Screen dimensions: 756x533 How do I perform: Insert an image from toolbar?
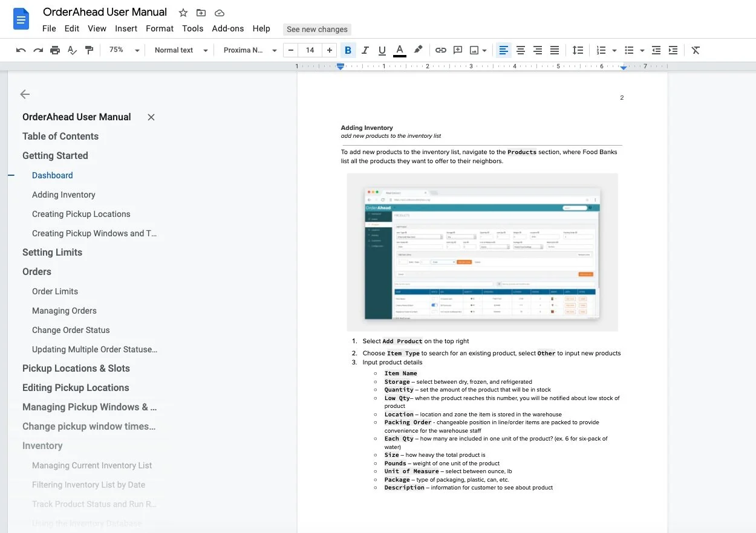475,50
